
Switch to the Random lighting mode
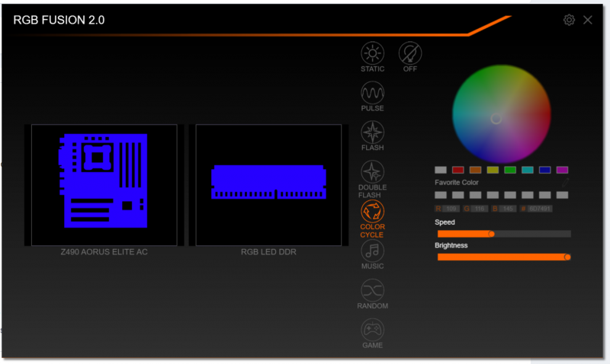373,290
